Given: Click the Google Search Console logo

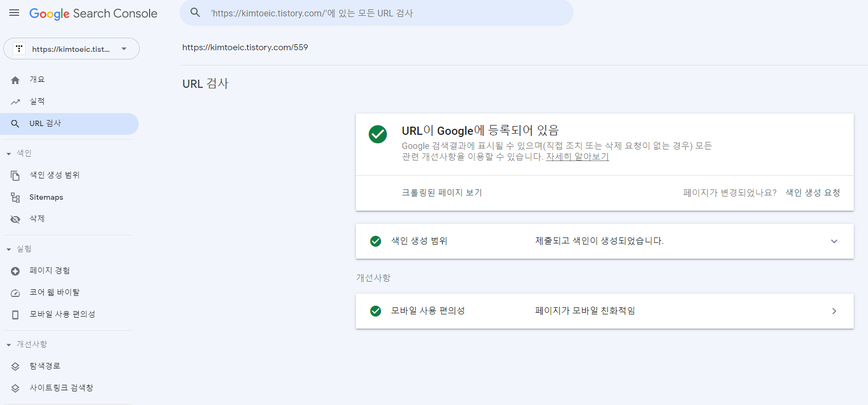Looking at the screenshot, I should (93, 14).
